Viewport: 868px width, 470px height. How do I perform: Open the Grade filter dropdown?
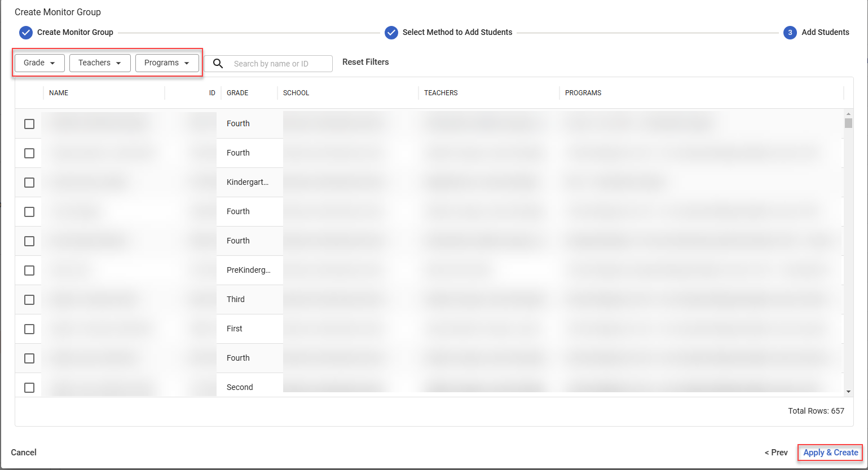[39, 63]
